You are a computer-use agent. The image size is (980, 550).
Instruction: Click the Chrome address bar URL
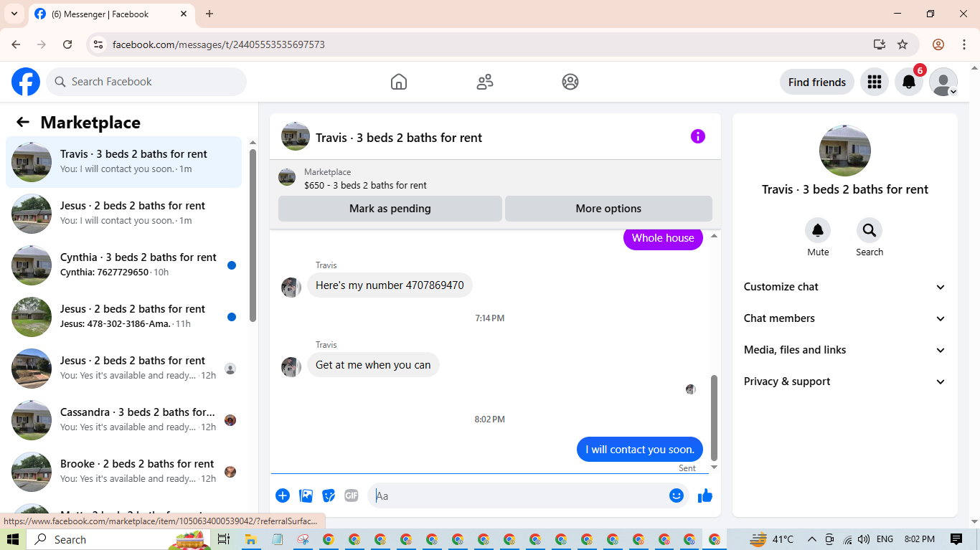[219, 44]
